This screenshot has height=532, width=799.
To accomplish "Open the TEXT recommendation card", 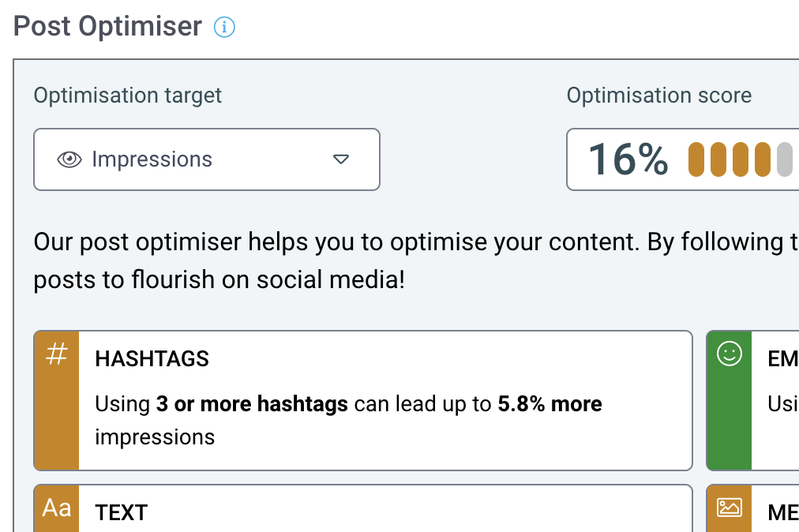I will [x=363, y=508].
